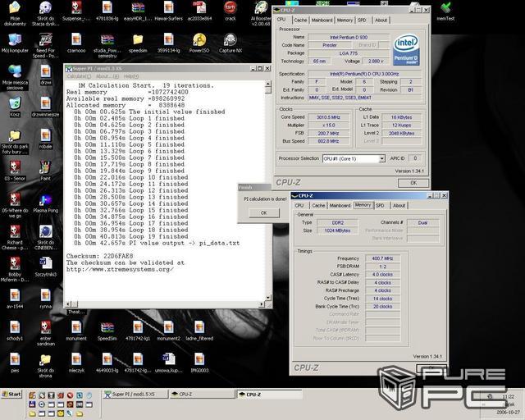Open the Processor Selection dropdown in CPU-Z
The height and width of the screenshot is (420, 525).
381,159
